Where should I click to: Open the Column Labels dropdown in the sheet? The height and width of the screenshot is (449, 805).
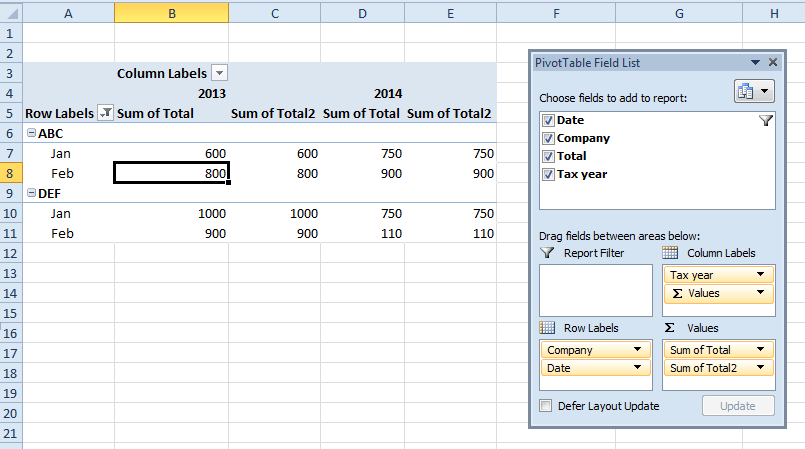(220, 73)
